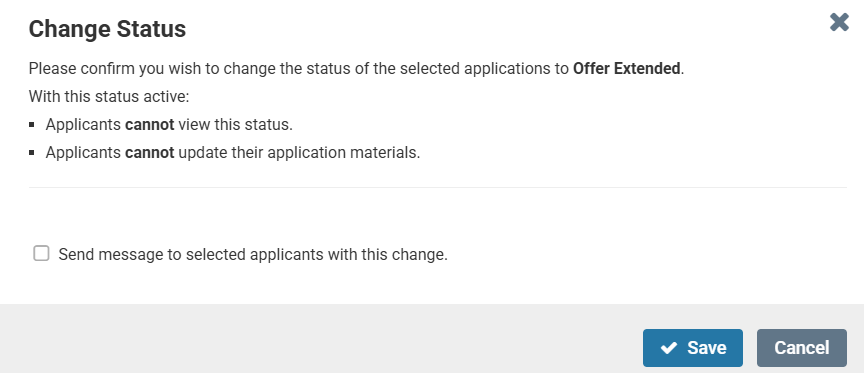Confirm the status change with Save
This screenshot has width=864, height=373.
point(693,348)
